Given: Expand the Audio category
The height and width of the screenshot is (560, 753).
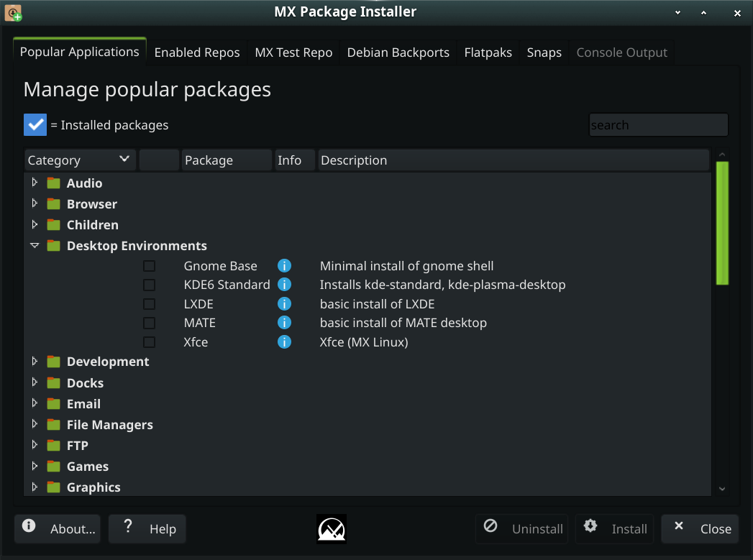Looking at the screenshot, I should click(35, 183).
